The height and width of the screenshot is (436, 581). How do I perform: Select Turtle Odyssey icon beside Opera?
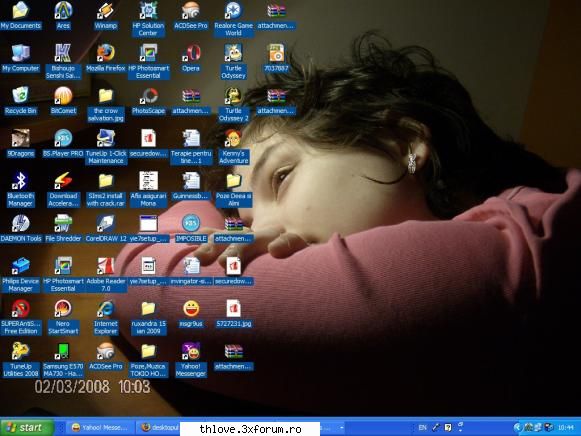coord(233,61)
